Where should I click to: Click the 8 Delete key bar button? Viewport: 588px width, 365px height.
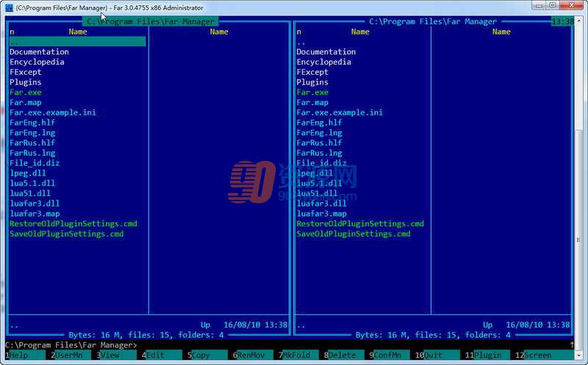[x=344, y=355]
